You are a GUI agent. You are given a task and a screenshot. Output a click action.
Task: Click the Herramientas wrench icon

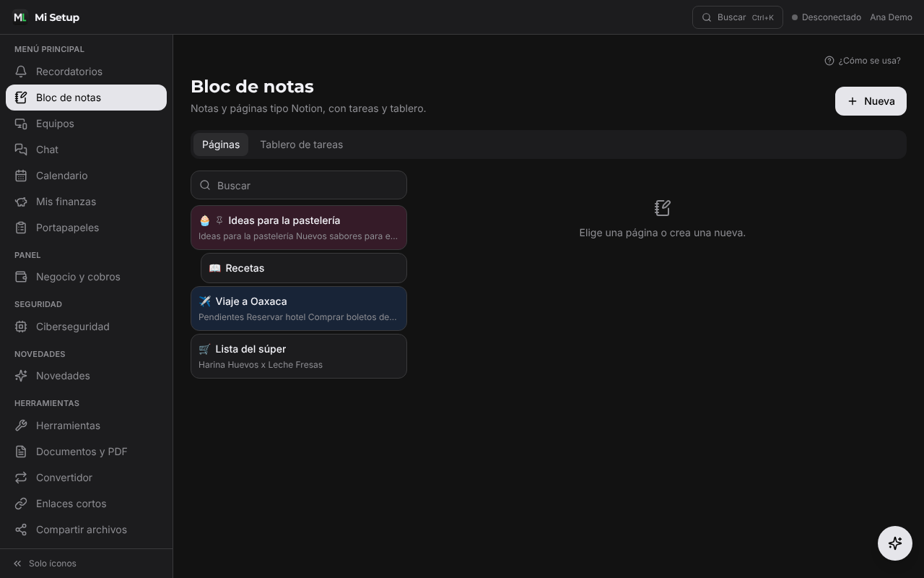[21, 426]
